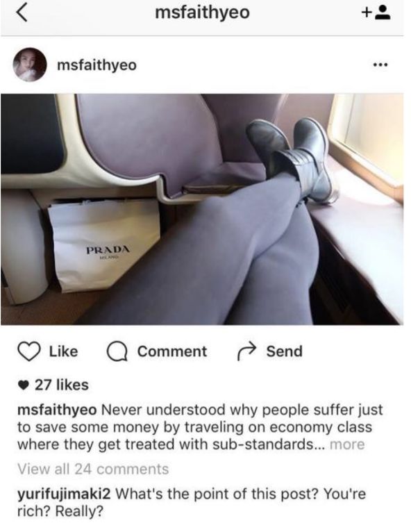Toggle like via the Like label
The width and height of the screenshot is (411, 532).
tap(63, 351)
